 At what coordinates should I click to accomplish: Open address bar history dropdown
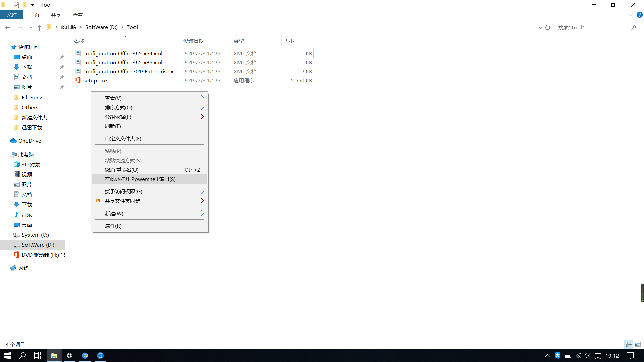[540, 28]
